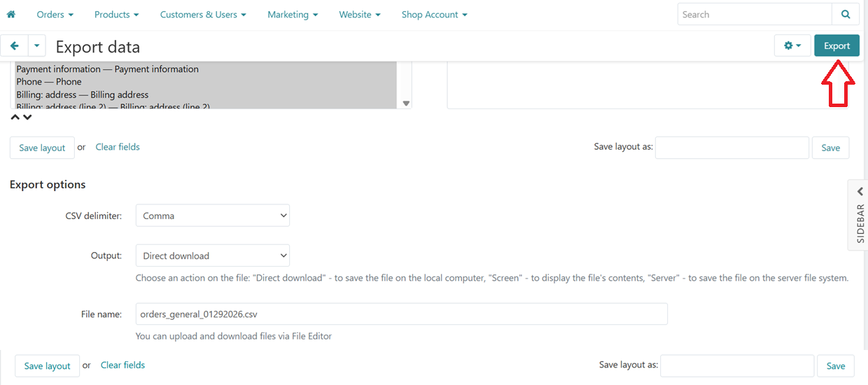This screenshot has height=385, width=868.
Task: Open the CSV delimiter dropdown
Action: click(212, 216)
